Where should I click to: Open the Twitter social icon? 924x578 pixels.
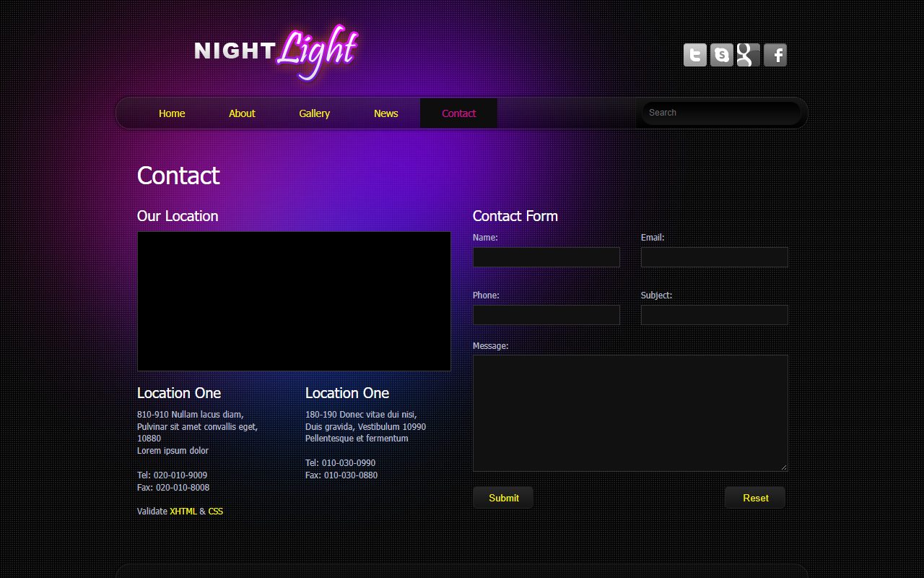click(695, 55)
